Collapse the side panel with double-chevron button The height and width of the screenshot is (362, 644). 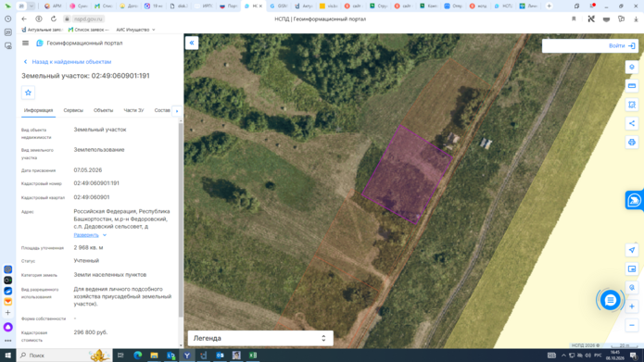click(x=192, y=43)
